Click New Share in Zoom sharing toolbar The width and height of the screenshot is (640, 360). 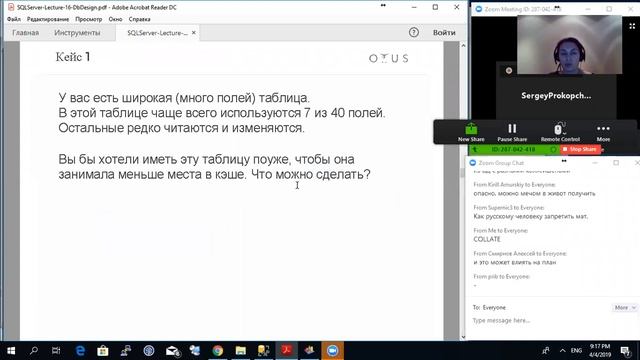471,133
